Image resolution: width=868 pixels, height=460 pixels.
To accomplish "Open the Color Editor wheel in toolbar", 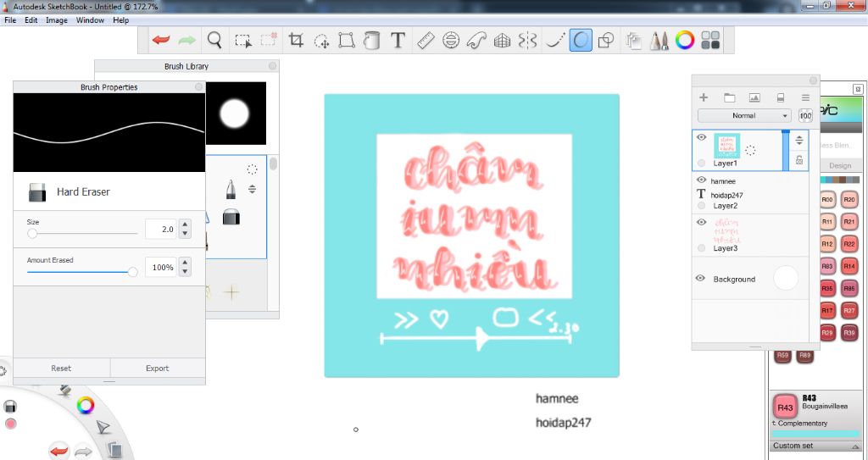I will (x=685, y=41).
